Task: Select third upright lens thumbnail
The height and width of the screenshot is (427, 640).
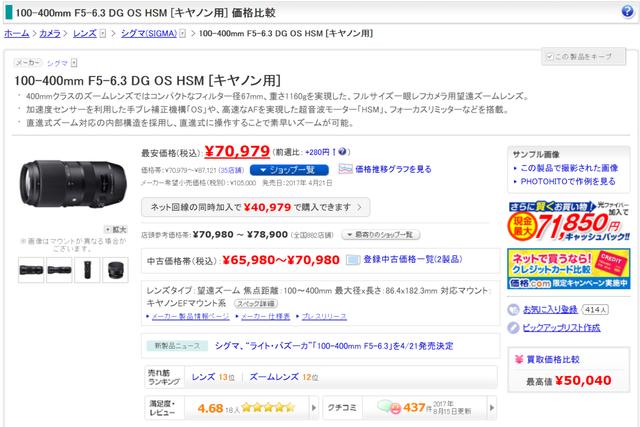Action: 87,270
